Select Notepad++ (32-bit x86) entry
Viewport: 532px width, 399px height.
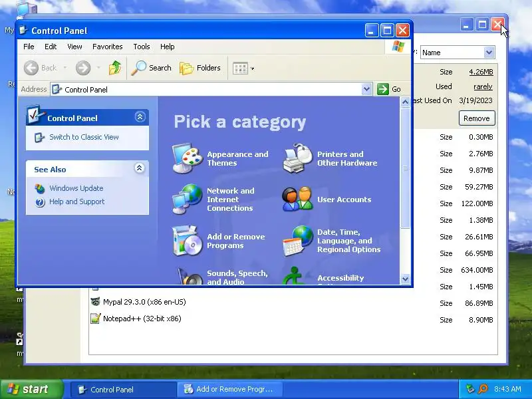[142, 319]
